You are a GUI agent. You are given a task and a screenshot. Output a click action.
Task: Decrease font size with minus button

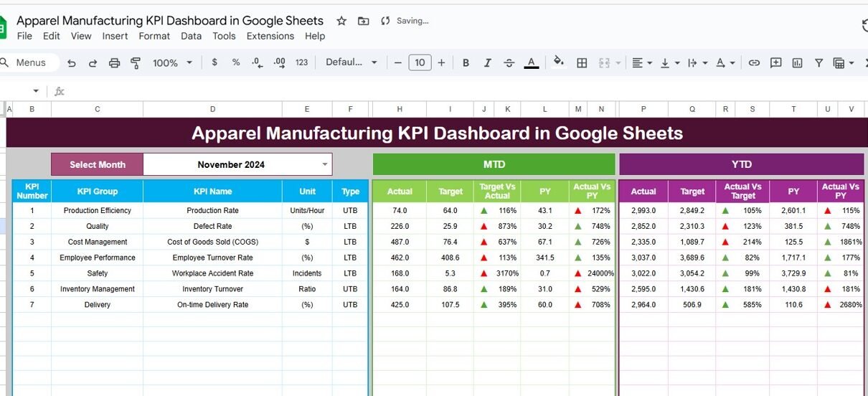click(x=397, y=62)
